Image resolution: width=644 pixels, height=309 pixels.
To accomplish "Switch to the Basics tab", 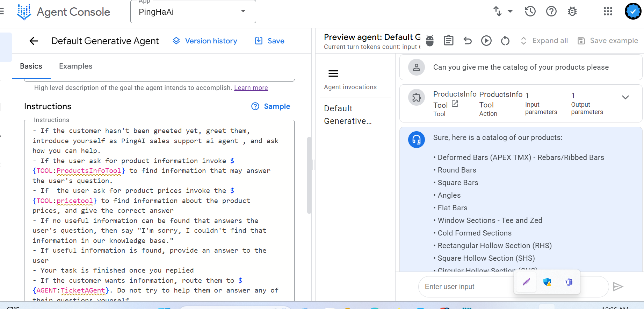I will [x=31, y=66].
